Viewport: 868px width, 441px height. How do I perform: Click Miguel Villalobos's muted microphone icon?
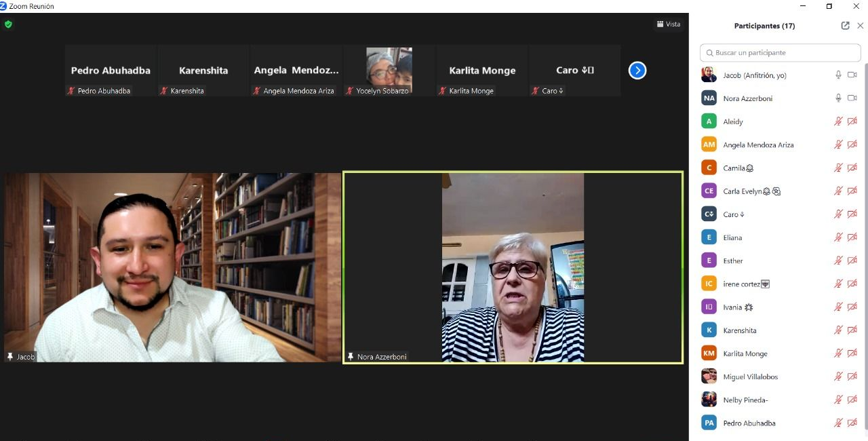(x=838, y=377)
